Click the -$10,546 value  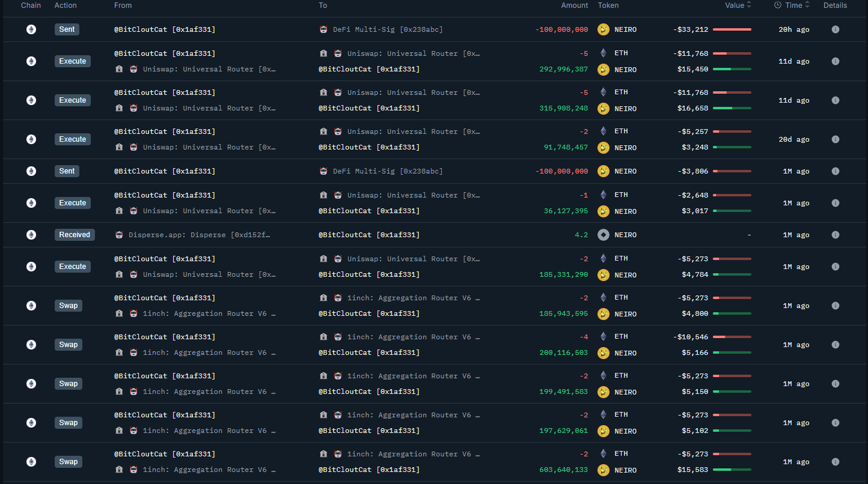691,337
